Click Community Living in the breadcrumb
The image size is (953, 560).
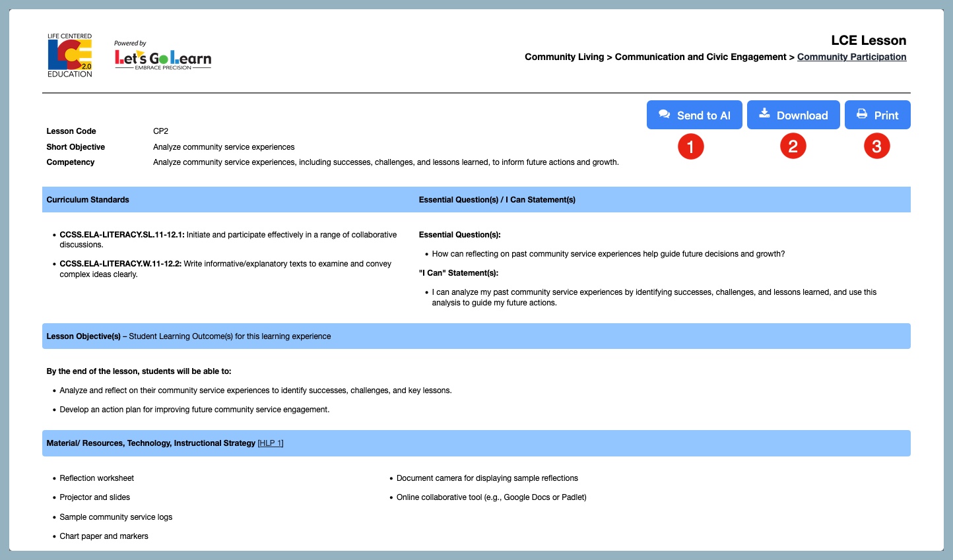(x=564, y=57)
